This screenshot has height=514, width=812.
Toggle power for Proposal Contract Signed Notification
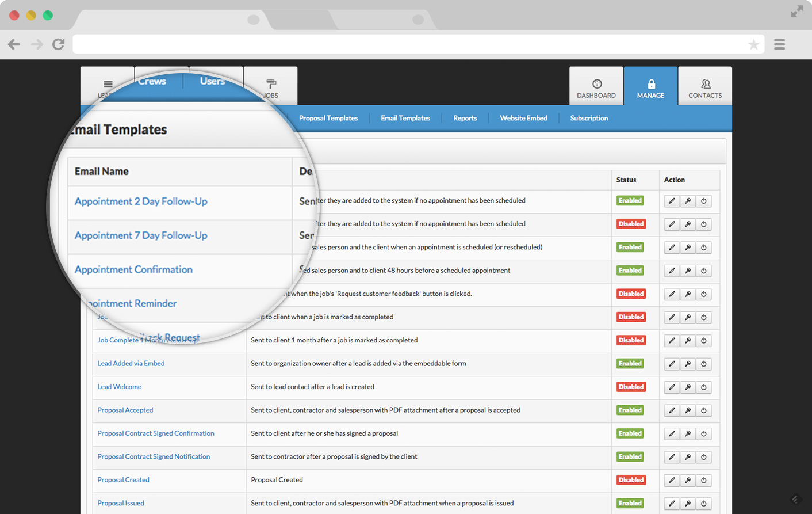[704, 457]
